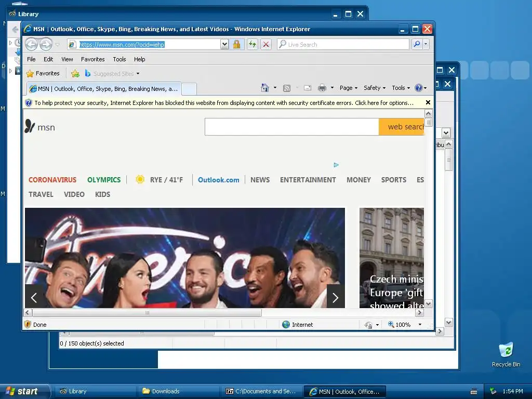
Task: Click the Add to Favorites Bar icon
Action: tap(75, 73)
